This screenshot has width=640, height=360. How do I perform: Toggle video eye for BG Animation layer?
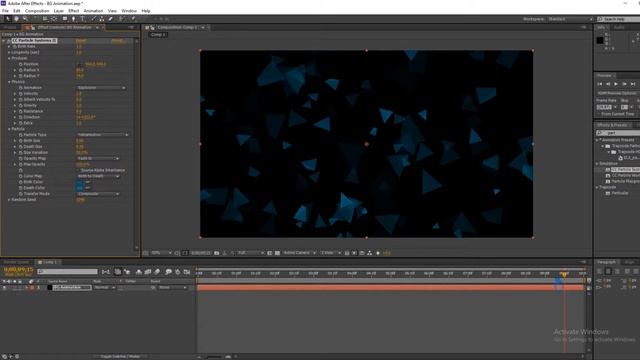pos(4,288)
